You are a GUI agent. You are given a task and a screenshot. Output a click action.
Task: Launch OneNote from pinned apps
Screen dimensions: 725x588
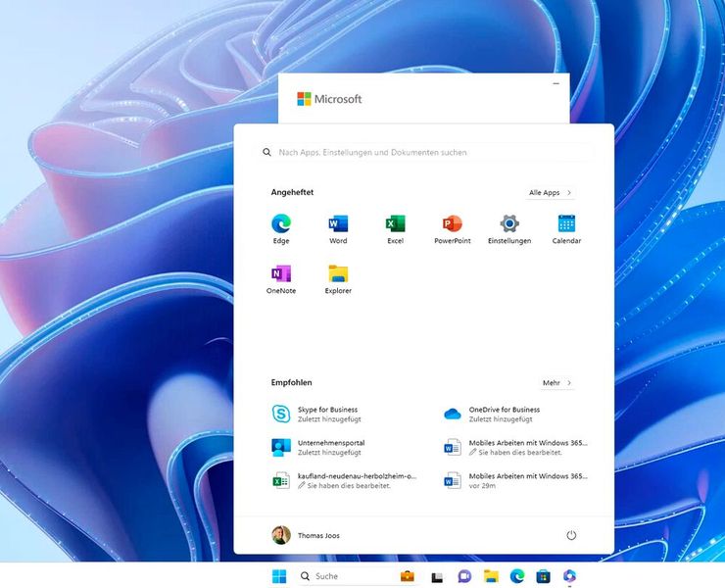pos(281,279)
